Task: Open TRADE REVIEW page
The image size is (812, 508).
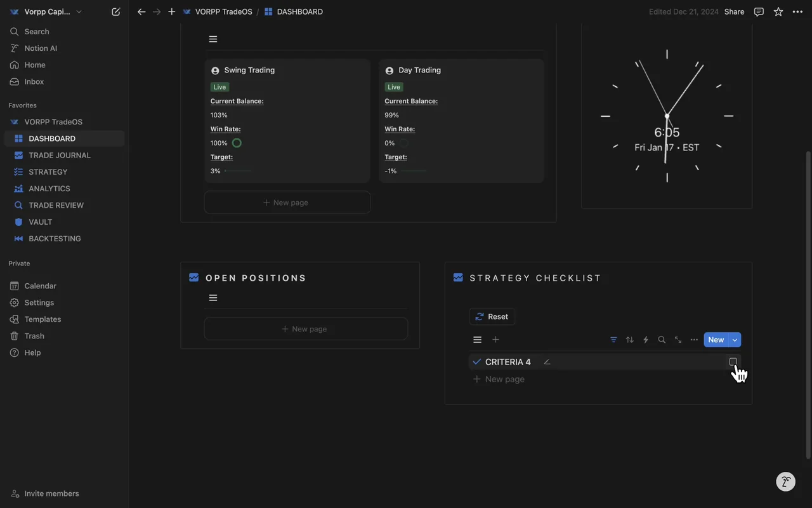Action: pos(64,205)
